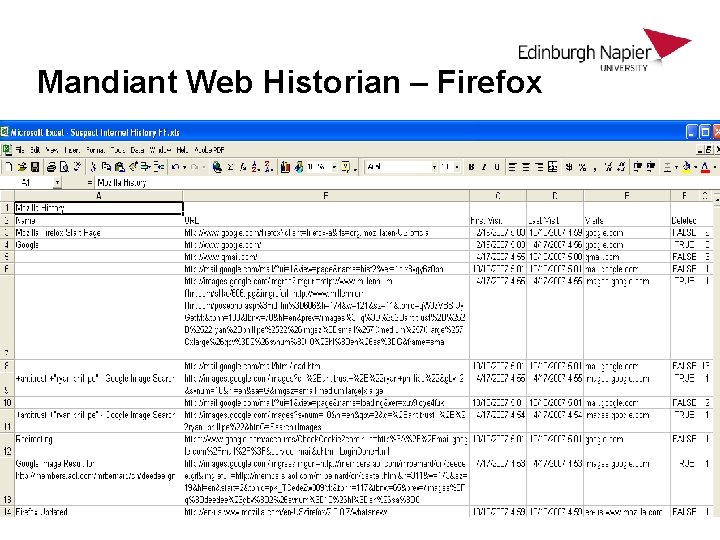The height and width of the screenshot is (540, 720).
Task: Select the 'Redirecting' cell in row 12
Action: coord(98,444)
